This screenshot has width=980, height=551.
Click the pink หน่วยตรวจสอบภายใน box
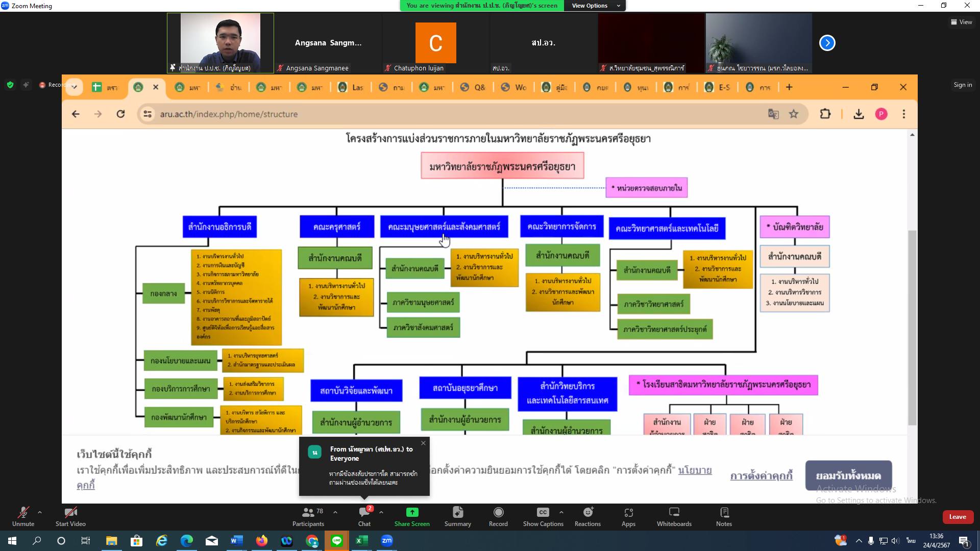click(647, 188)
